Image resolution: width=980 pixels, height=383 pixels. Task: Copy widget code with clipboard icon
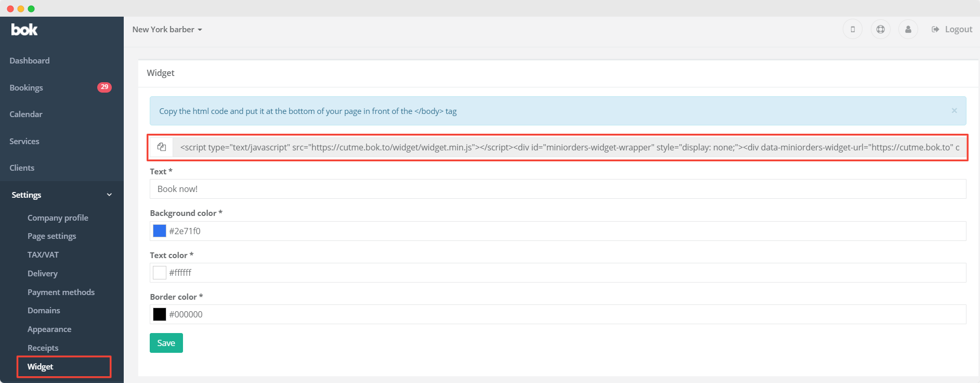pos(162,147)
